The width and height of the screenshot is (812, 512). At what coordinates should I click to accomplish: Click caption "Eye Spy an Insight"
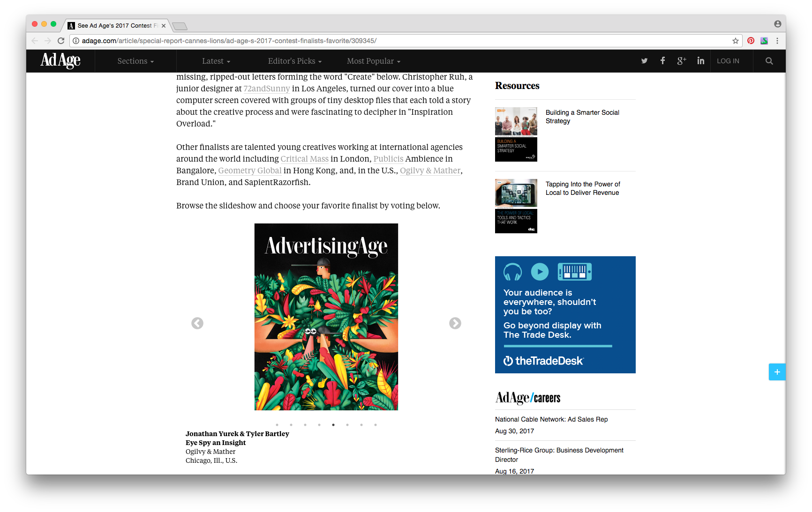pyautogui.click(x=216, y=443)
